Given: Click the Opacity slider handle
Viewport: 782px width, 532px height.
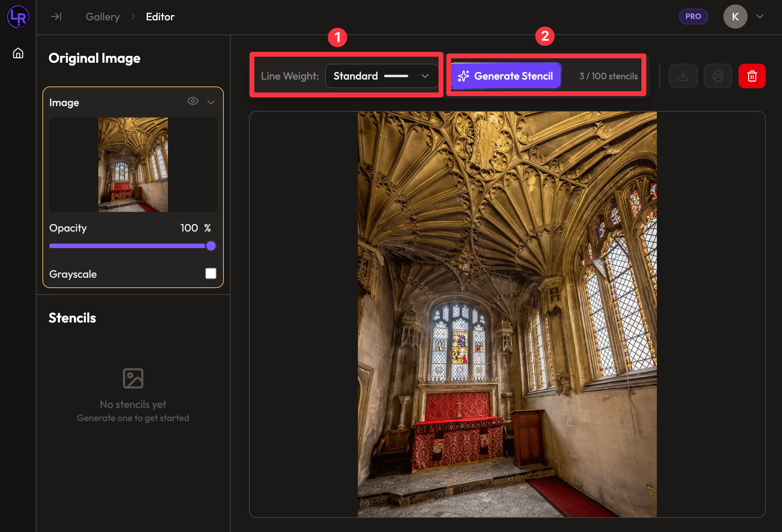Looking at the screenshot, I should click(211, 246).
